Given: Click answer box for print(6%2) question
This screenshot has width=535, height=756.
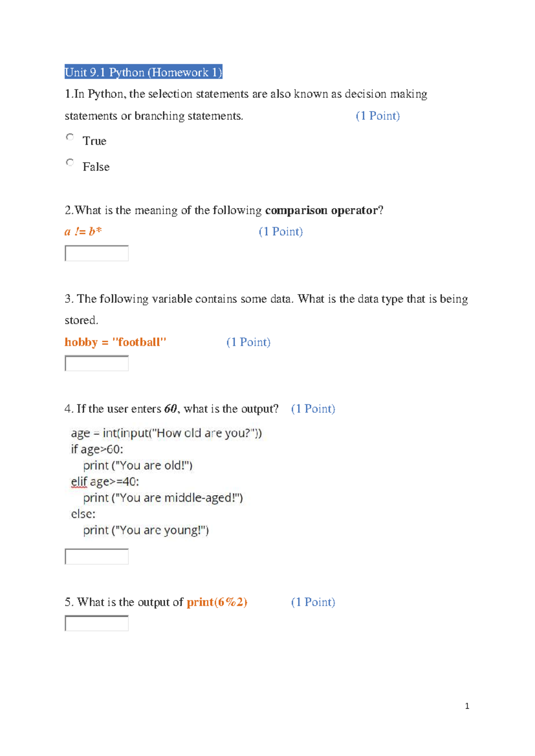Looking at the screenshot, I should click(x=97, y=623).
